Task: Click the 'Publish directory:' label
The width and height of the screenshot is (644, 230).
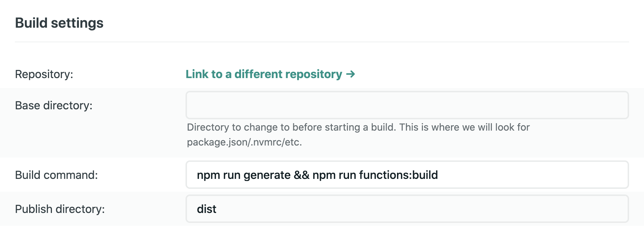Action: pyautogui.click(x=60, y=209)
